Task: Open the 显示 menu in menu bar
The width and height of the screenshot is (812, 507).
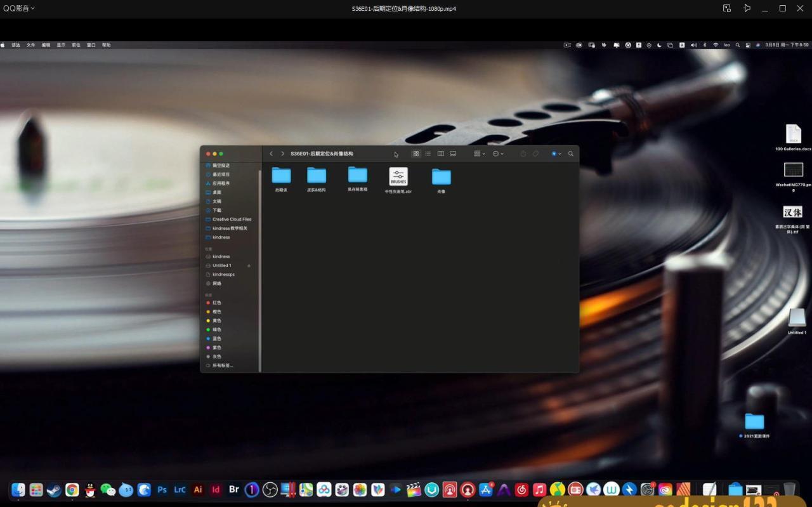Action: [x=61, y=45]
